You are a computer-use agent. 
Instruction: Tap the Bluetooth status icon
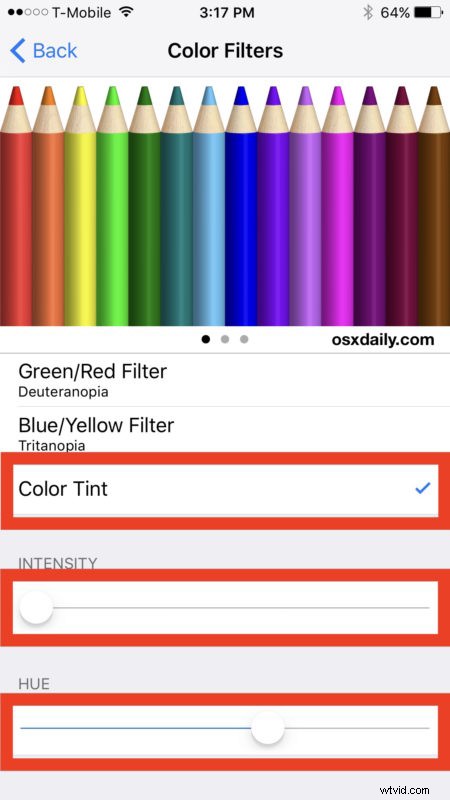tap(367, 13)
